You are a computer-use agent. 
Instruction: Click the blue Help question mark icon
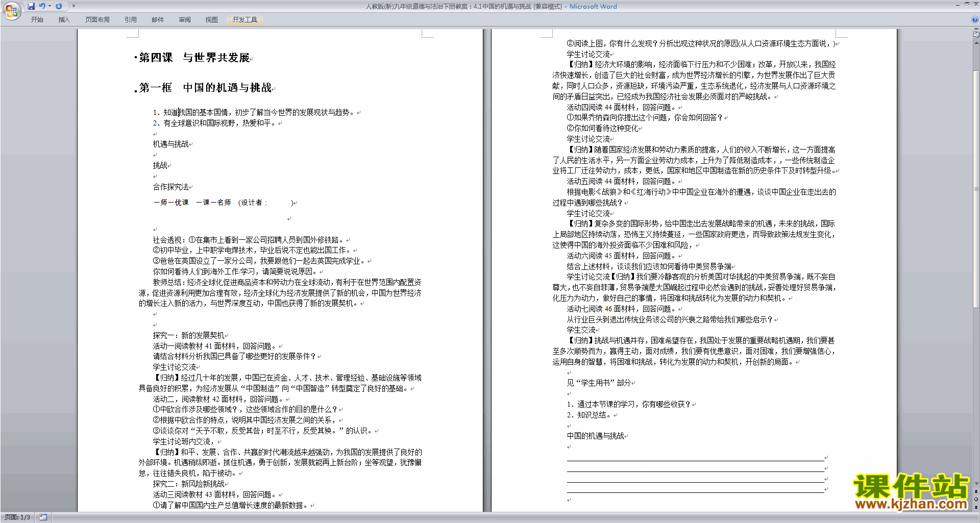click(975, 20)
